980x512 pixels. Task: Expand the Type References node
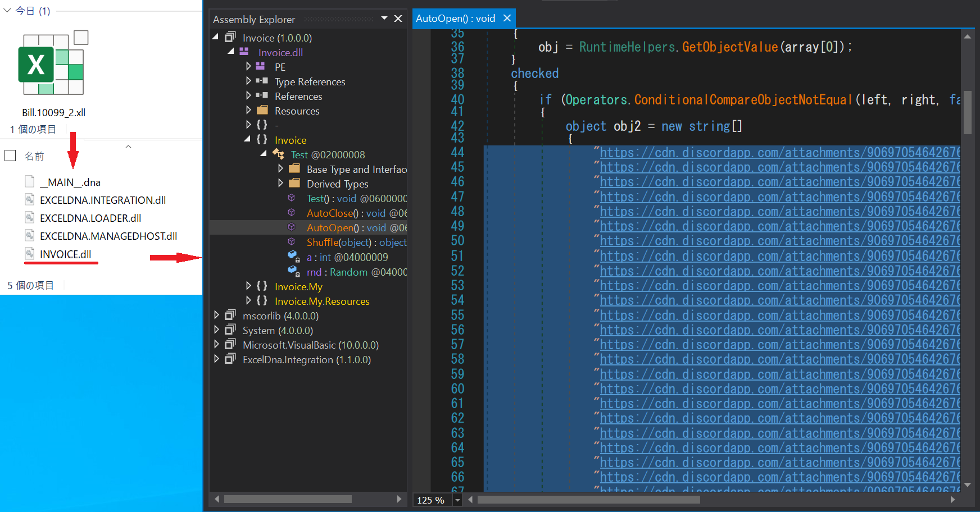[248, 81]
